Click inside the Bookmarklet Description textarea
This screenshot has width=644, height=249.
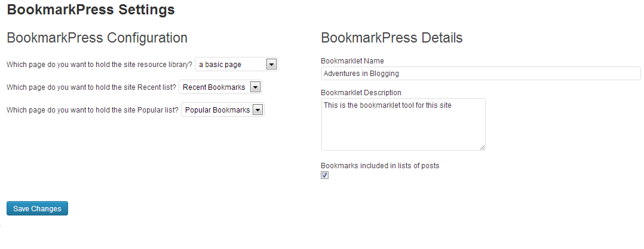coord(403,124)
